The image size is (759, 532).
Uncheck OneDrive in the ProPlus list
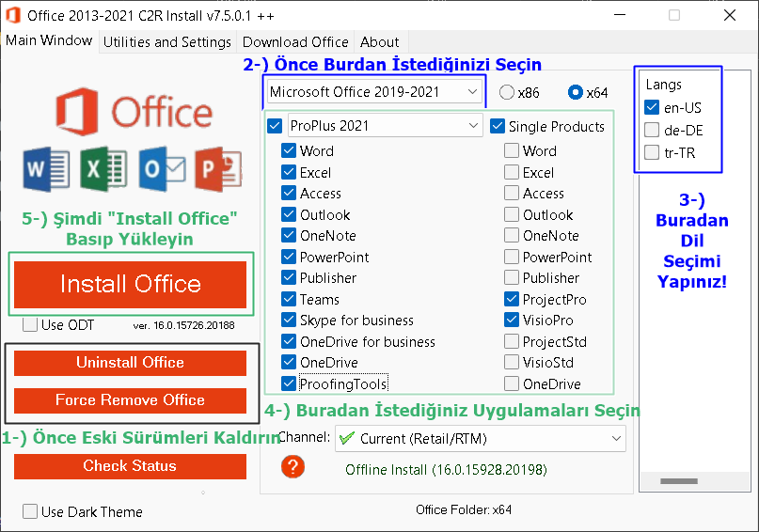tap(289, 363)
